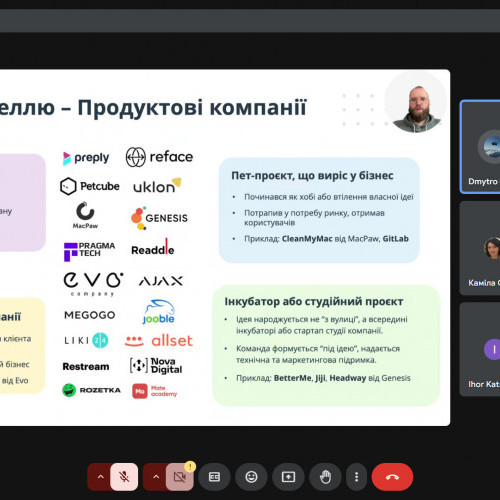
Task: Click the present screen icon
Action: 288,477
